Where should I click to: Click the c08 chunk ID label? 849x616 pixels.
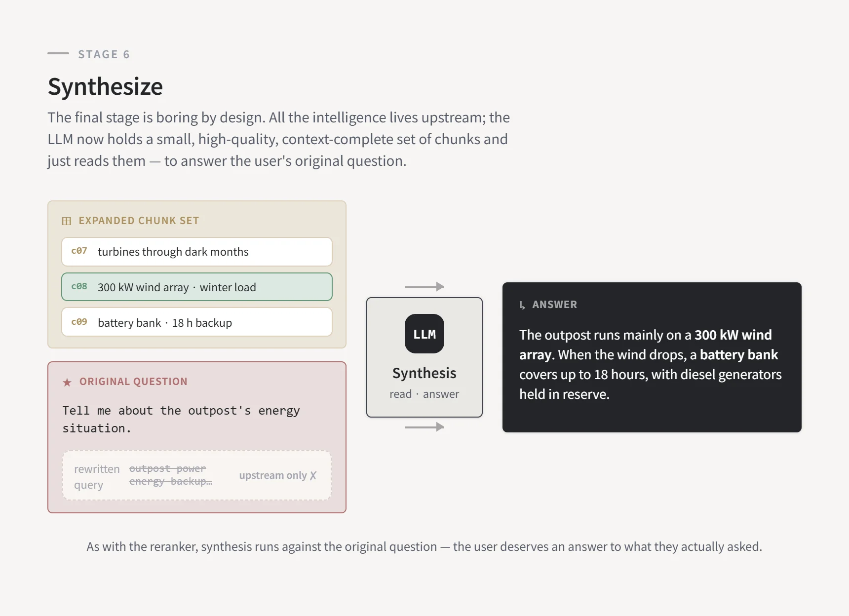[79, 286]
